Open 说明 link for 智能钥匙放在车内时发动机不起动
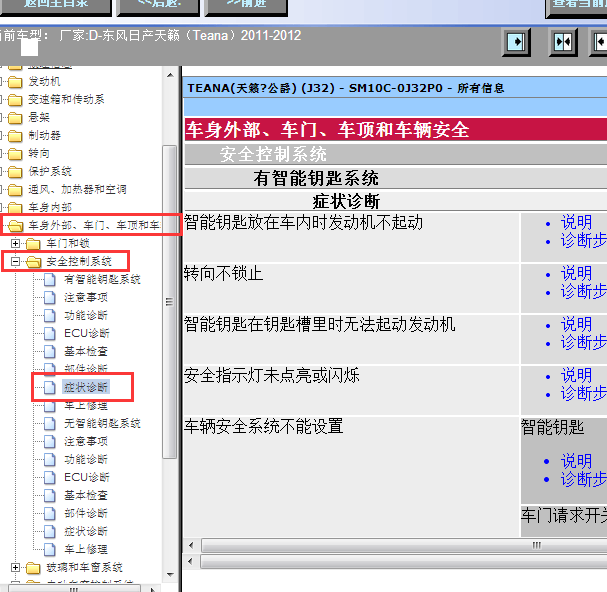This screenshot has width=607, height=592. coord(576,223)
